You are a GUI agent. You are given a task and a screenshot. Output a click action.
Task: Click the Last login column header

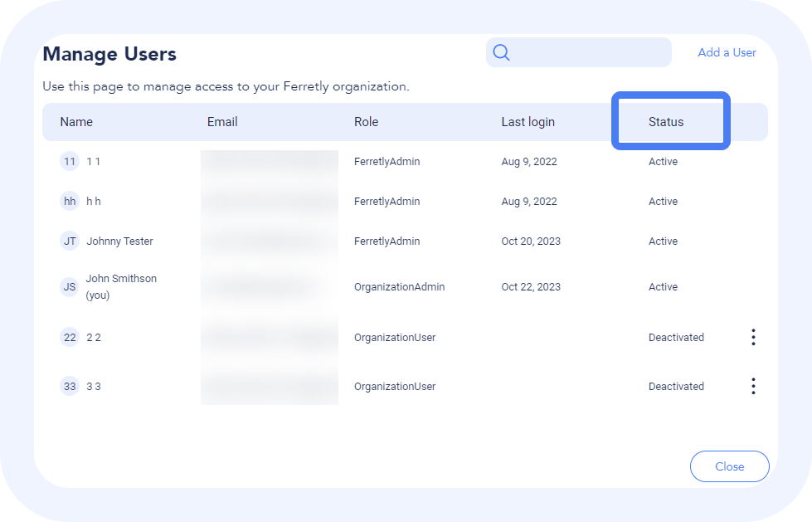point(528,122)
